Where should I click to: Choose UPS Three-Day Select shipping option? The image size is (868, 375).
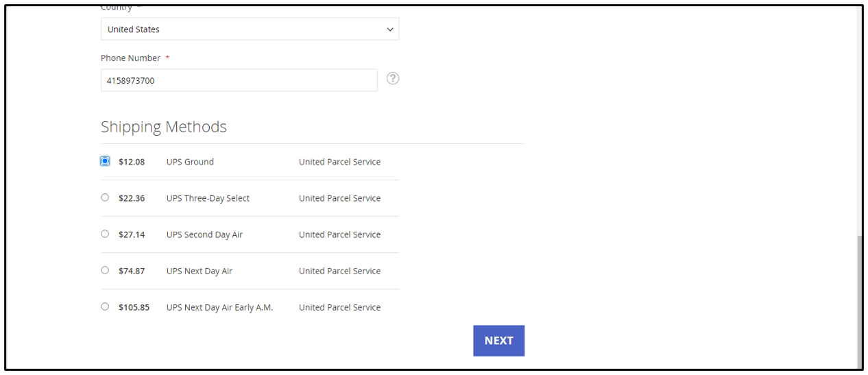105,197
